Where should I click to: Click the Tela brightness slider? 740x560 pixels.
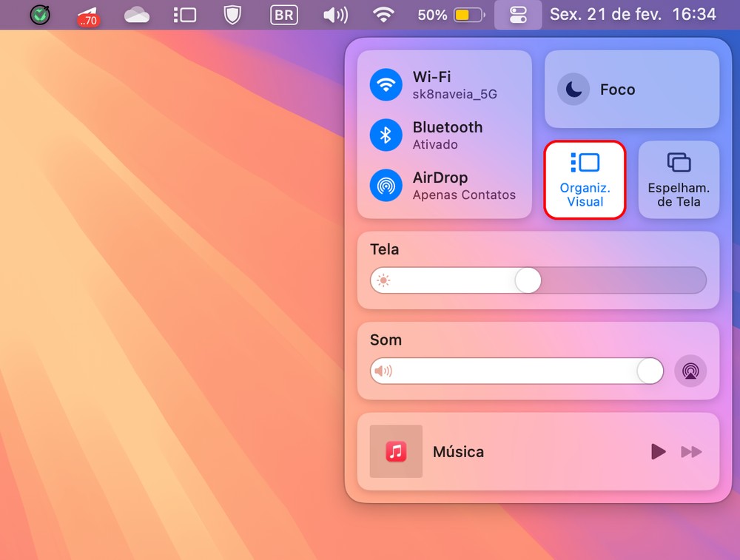[538, 280]
